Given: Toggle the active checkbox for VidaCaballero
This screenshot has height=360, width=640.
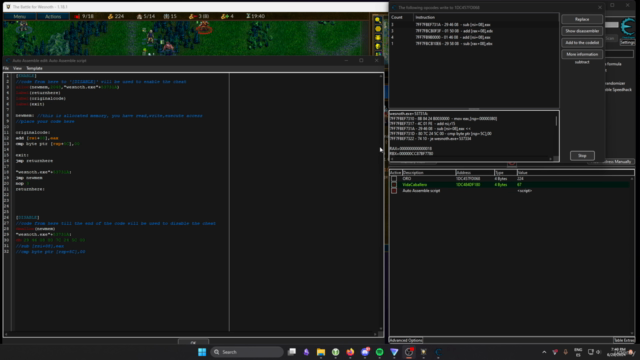Looking at the screenshot, I should [394, 184].
